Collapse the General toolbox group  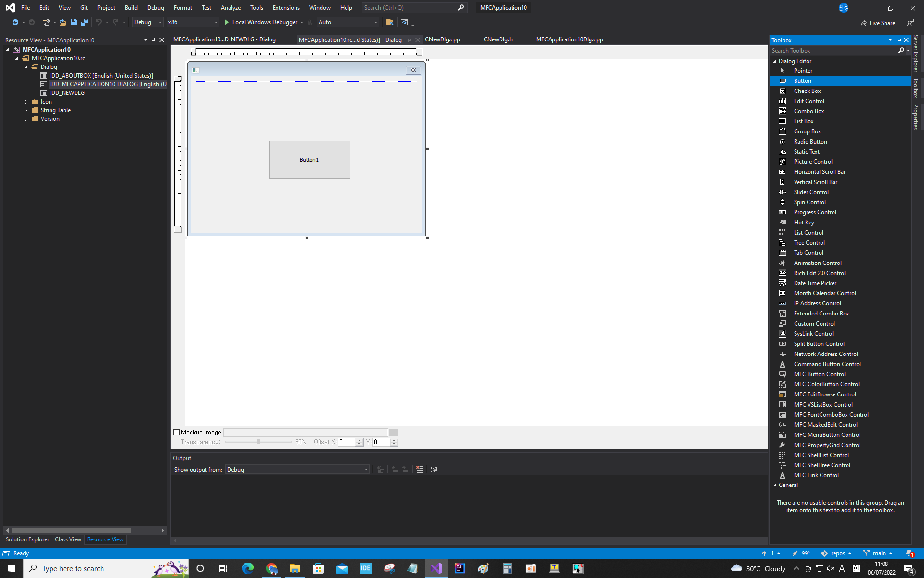tap(775, 485)
